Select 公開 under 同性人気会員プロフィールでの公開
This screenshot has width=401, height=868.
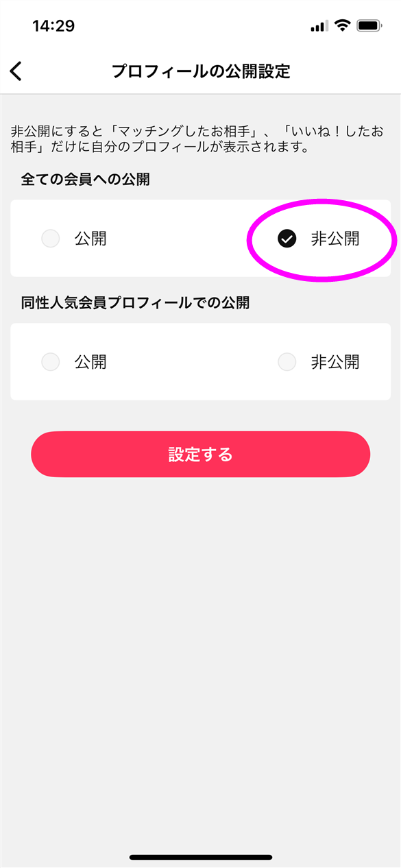(x=51, y=361)
